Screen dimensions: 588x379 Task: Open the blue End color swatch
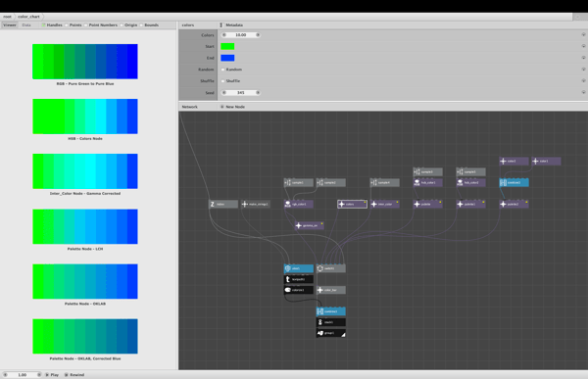tap(227, 58)
